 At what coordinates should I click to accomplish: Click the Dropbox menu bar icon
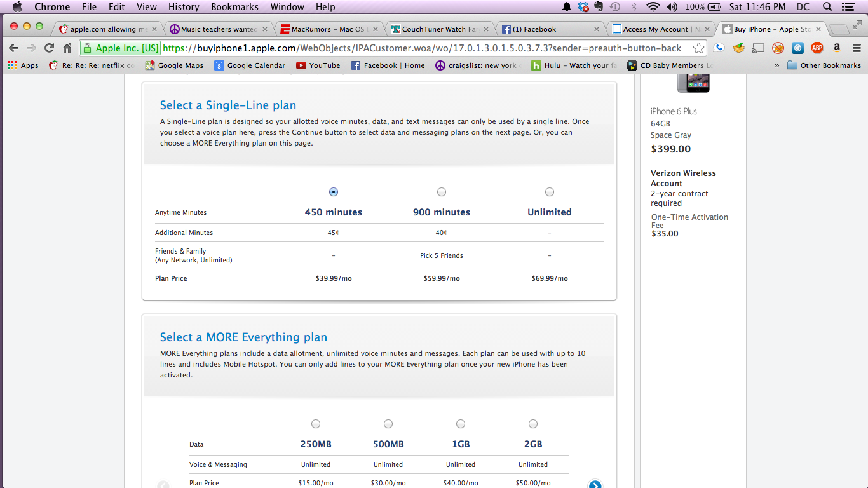coord(583,7)
